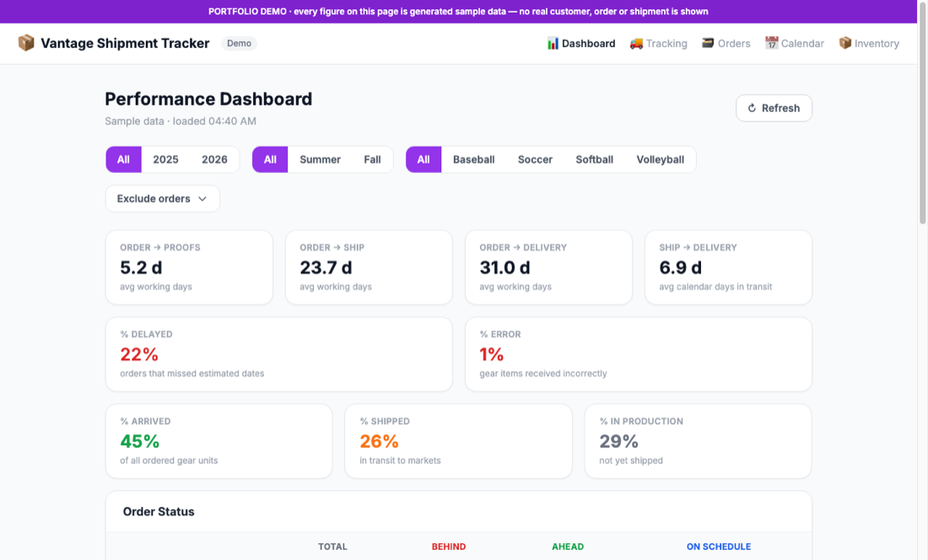Click the Performance Dashboard heading
The height and width of the screenshot is (560, 928).
click(208, 99)
